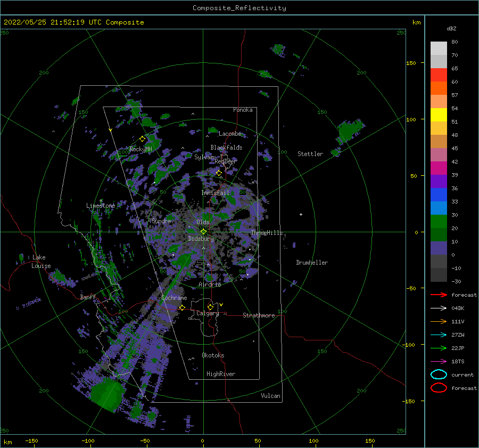Click the Vulcan label

pos(270,396)
